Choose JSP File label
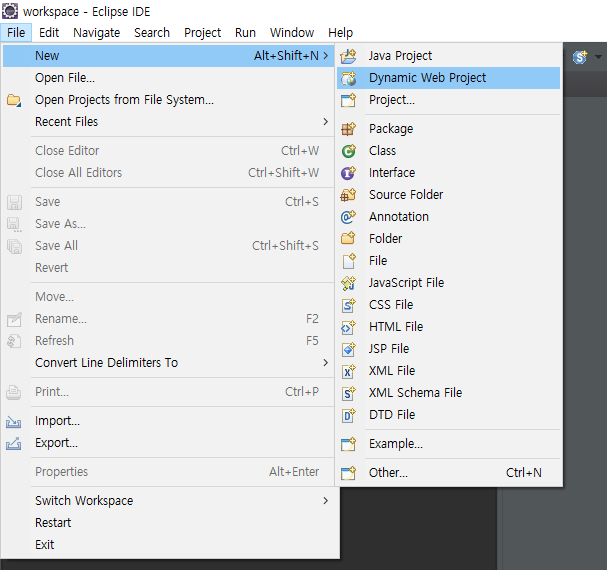This screenshot has width=607, height=570. pos(389,349)
